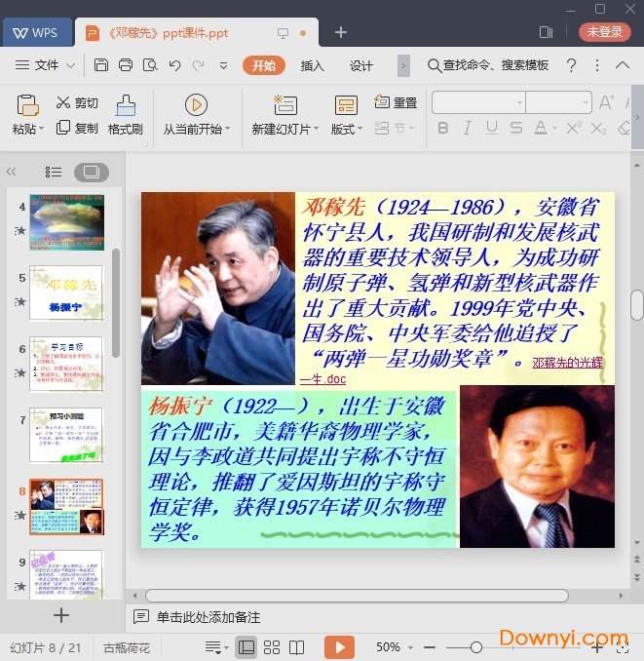Open the more options vertical dots
The height and width of the screenshot is (661, 644).
[597, 65]
